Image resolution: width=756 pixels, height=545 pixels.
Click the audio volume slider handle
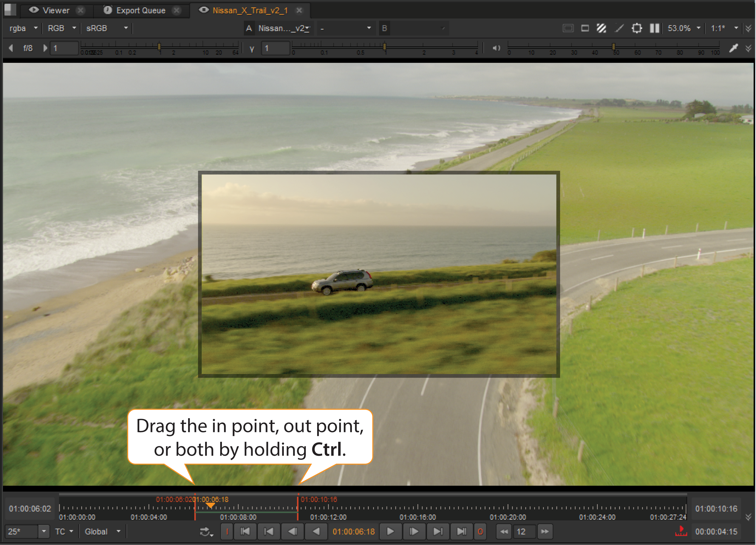coord(613,47)
